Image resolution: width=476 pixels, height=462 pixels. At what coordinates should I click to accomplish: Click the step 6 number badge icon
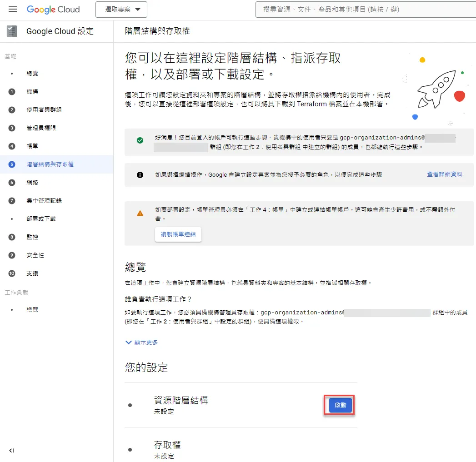point(12,183)
